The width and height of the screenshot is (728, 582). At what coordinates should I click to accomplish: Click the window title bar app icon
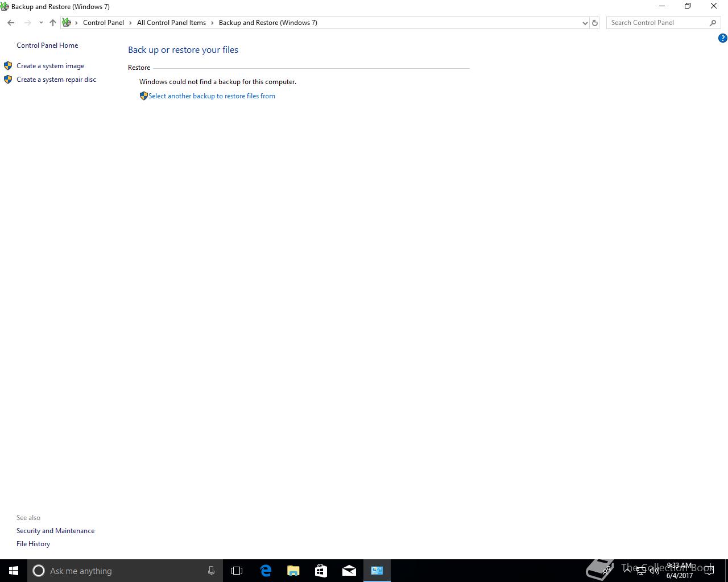5,6
